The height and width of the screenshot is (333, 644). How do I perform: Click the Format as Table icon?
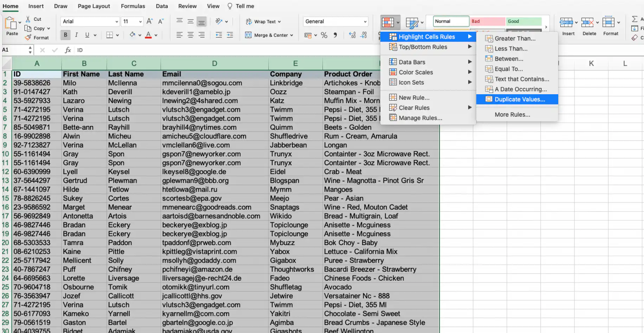click(412, 23)
